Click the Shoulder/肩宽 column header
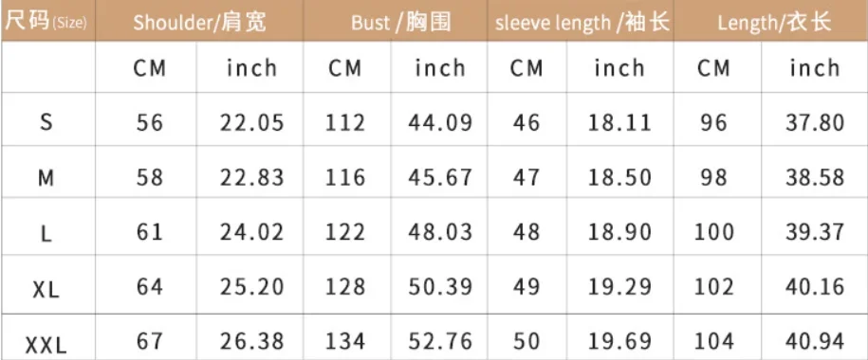 199,21
